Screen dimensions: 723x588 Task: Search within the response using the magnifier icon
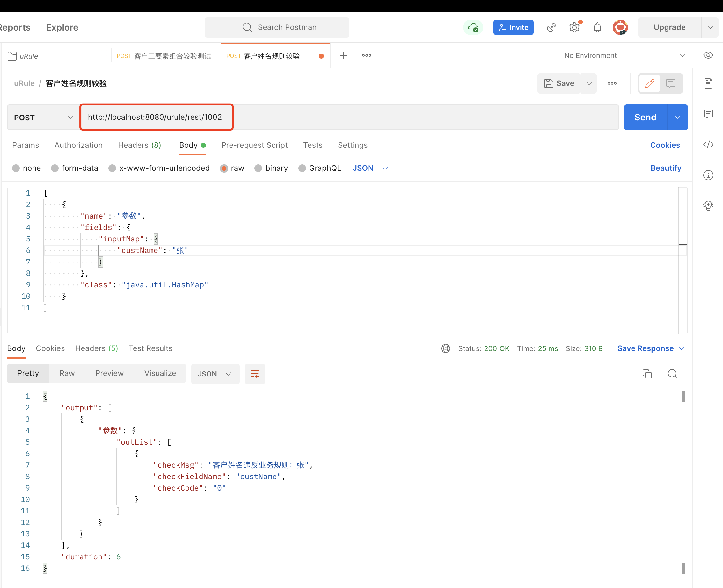[672, 374]
